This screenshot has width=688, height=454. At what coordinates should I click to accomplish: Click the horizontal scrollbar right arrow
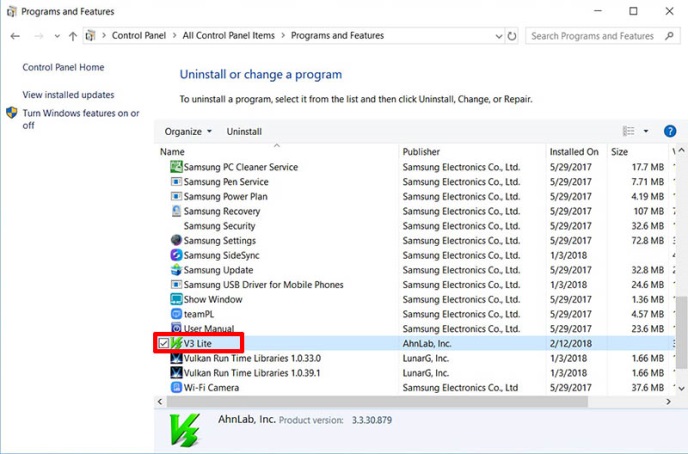pyautogui.click(x=668, y=401)
